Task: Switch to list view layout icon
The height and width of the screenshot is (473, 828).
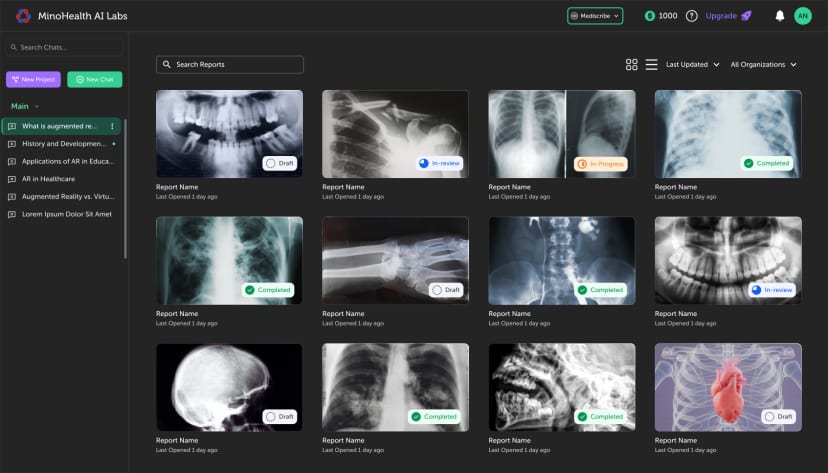Action: (x=652, y=64)
